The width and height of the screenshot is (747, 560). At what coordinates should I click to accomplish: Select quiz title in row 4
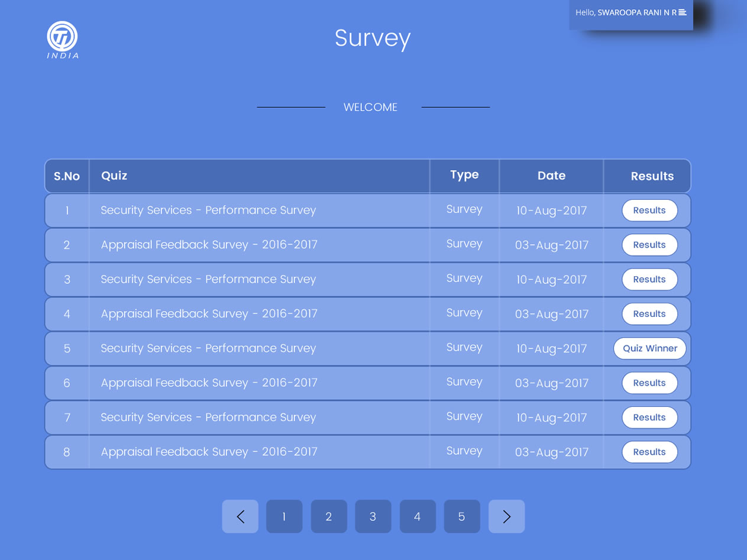209,314
